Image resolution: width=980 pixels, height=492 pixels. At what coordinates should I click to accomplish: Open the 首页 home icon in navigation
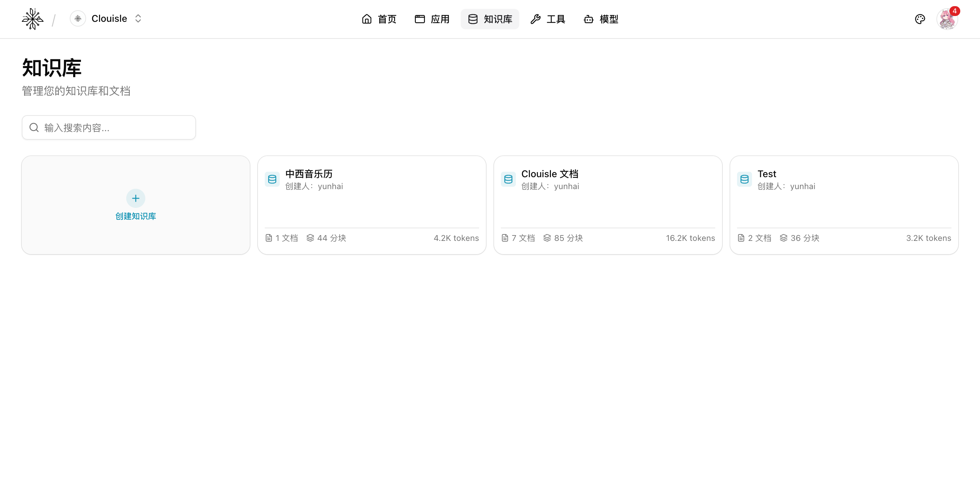[367, 19]
